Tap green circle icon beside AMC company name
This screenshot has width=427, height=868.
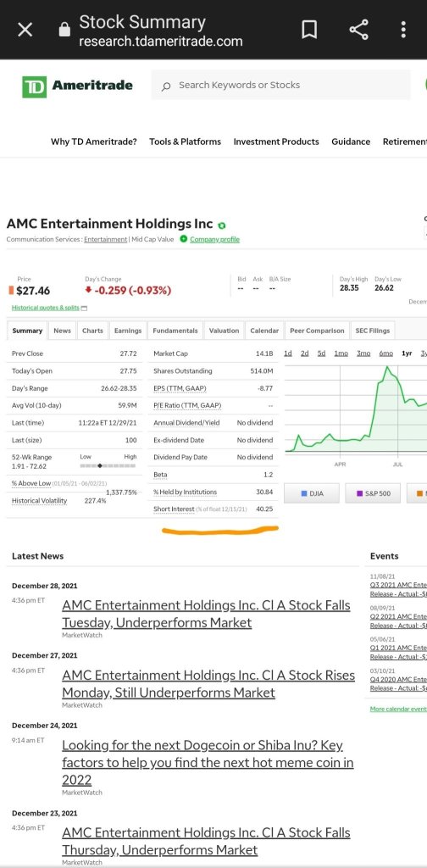[222, 225]
